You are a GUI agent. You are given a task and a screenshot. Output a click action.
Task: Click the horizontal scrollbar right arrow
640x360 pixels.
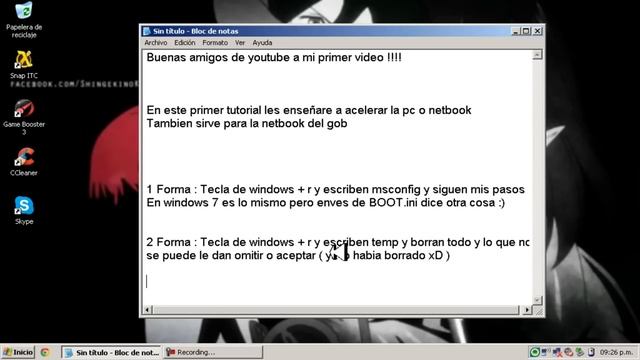[x=527, y=310]
